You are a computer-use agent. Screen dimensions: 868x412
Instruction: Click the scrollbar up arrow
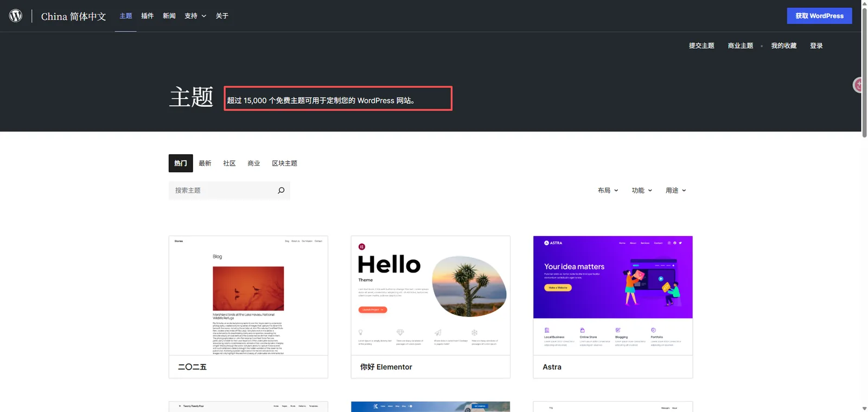864,3
